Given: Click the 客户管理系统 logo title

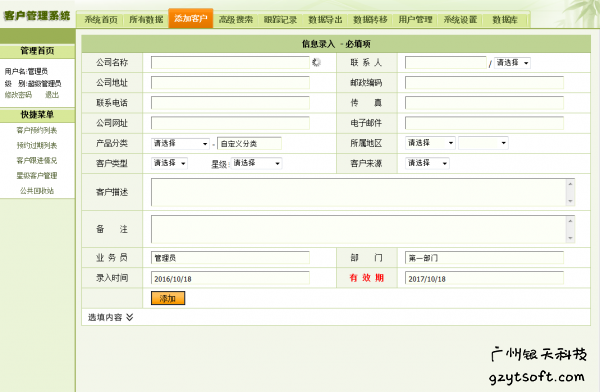Looking at the screenshot, I should click(x=37, y=15).
